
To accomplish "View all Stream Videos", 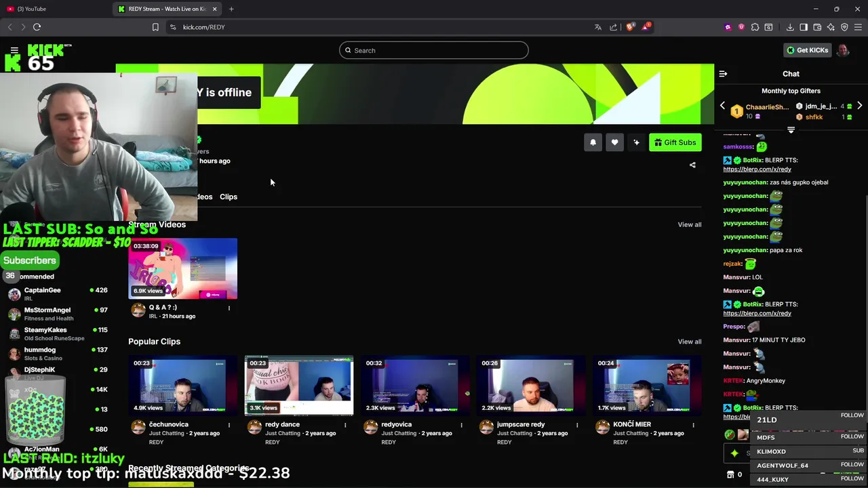I will [x=690, y=224].
